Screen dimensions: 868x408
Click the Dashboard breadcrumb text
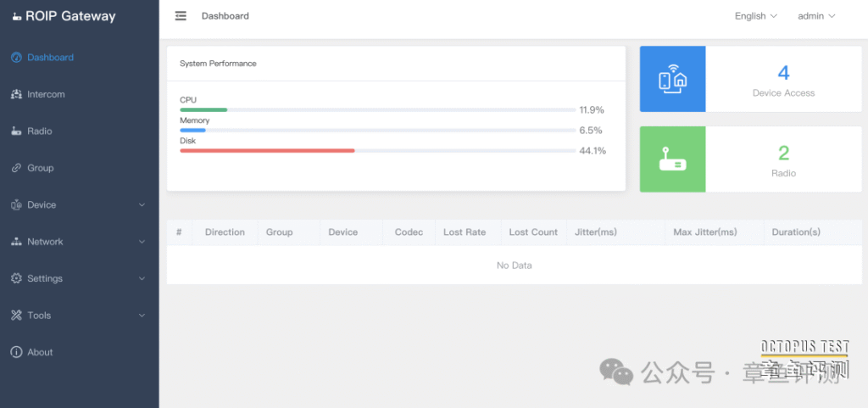pyautogui.click(x=225, y=16)
